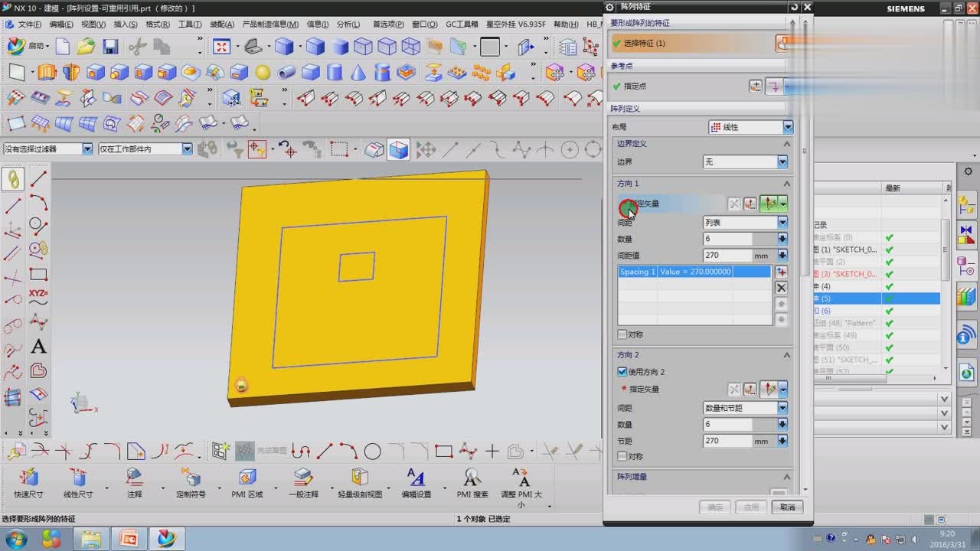The image size is (980, 551).
Task: Click the 取消 cancel button
Action: click(787, 507)
